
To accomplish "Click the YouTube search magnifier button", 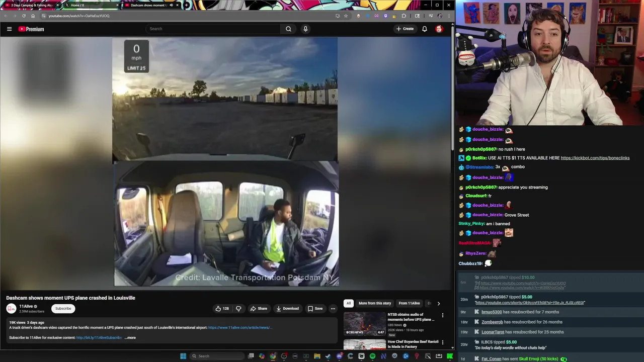I will (288, 29).
